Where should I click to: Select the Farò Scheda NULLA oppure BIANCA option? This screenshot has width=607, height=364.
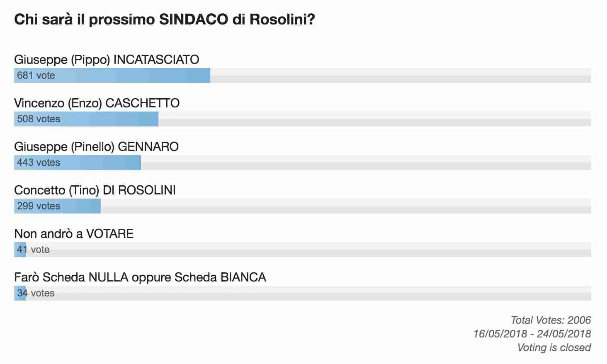click(140, 277)
